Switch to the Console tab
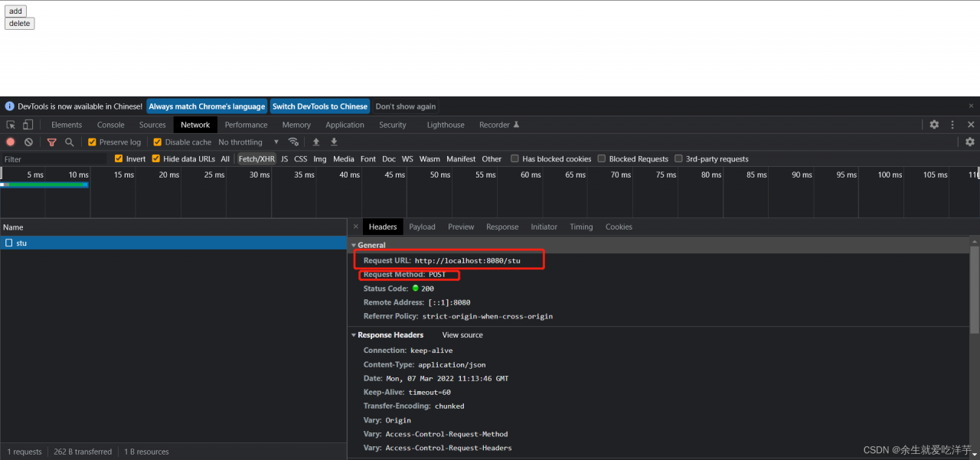980x460 pixels. pos(110,125)
